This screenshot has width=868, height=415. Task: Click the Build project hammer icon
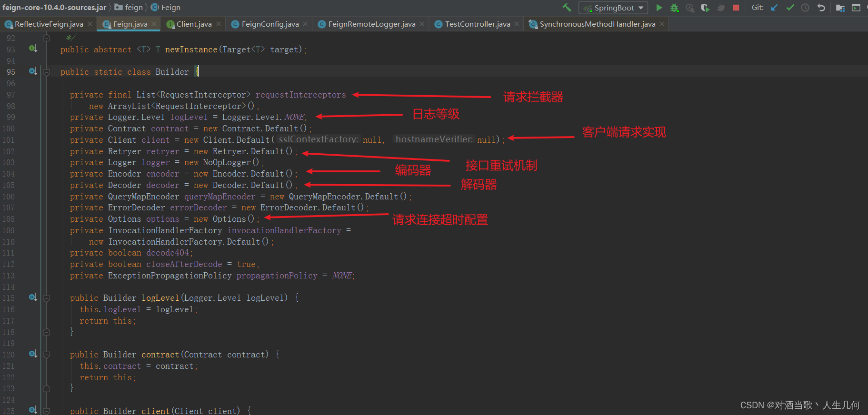click(x=567, y=8)
